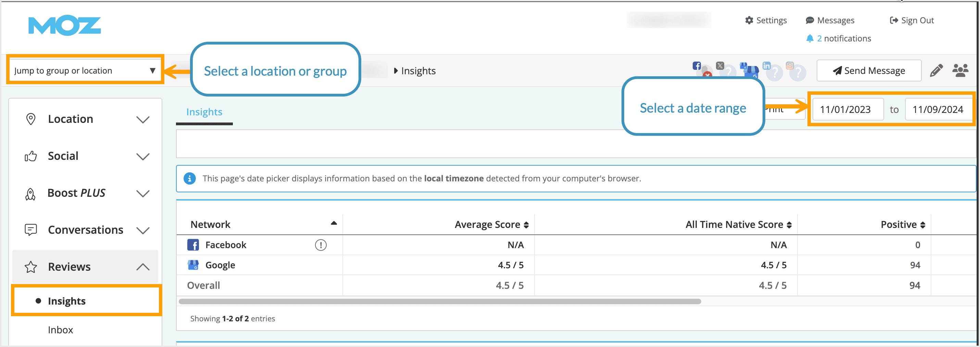Select the Boost PLUS rocket icon

(31, 193)
